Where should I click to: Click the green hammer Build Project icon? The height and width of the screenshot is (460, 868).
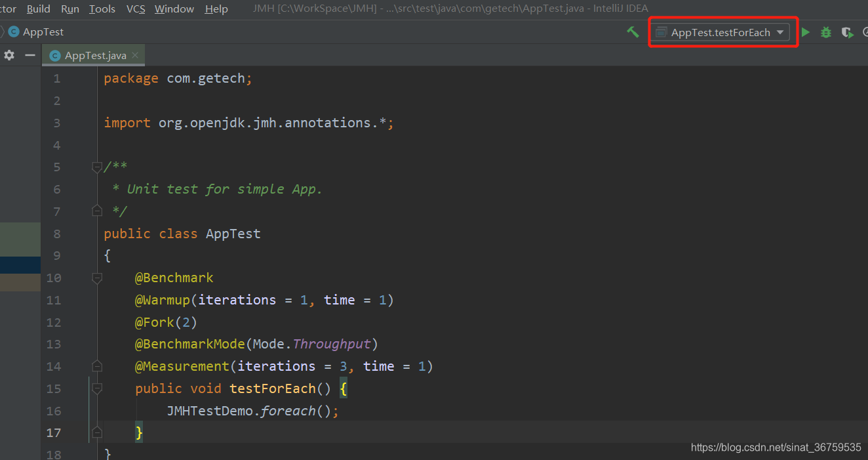tap(633, 31)
